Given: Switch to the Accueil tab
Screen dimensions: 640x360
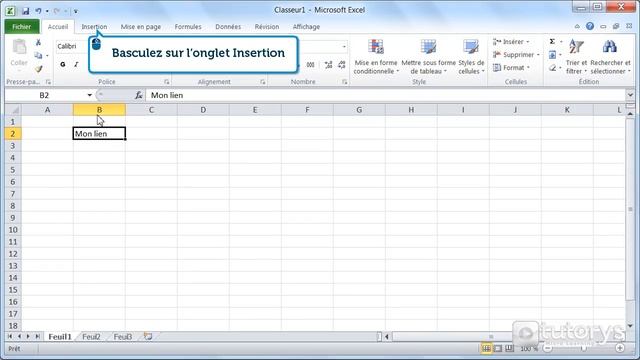Looking at the screenshot, I should 58,27.
